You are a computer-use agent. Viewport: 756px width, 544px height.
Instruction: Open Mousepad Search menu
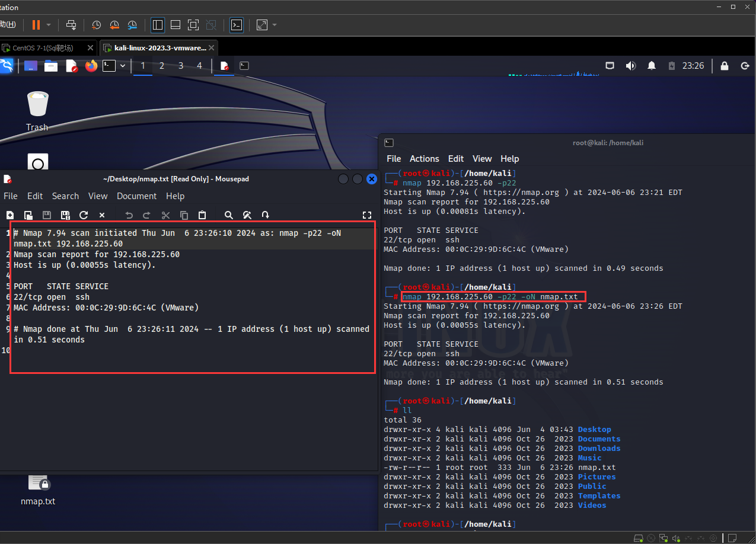click(x=65, y=196)
